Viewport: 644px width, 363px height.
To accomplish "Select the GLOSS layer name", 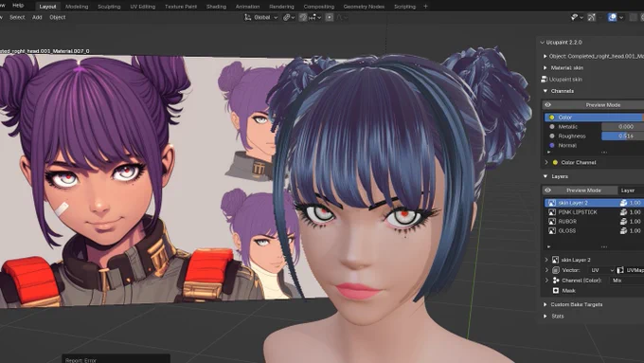I will coord(566,230).
